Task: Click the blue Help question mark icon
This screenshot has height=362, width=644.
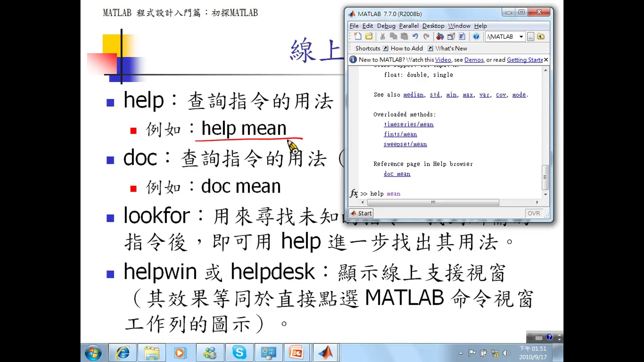Action: 476,37
